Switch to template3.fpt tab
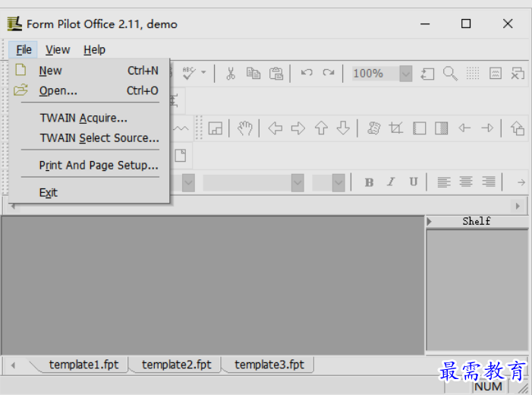 (x=269, y=365)
